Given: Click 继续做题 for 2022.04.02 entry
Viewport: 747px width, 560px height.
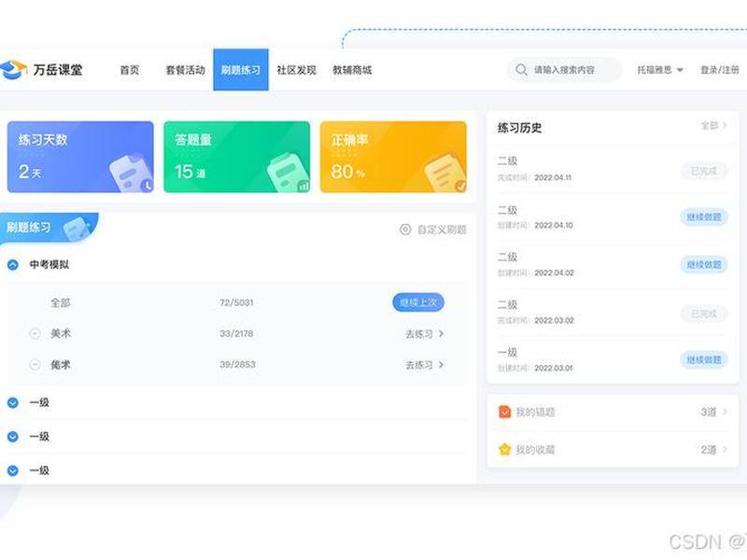Looking at the screenshot, I should pyautogui.click(x=704, y=265).
